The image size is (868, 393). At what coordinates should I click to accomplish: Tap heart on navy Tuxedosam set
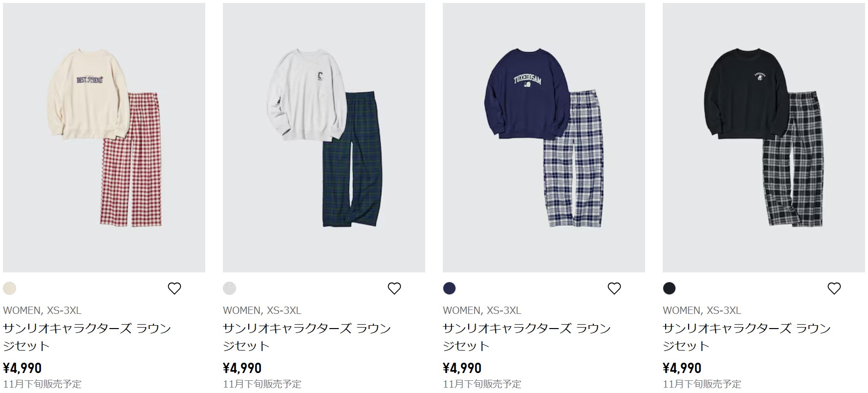point(614,289)
